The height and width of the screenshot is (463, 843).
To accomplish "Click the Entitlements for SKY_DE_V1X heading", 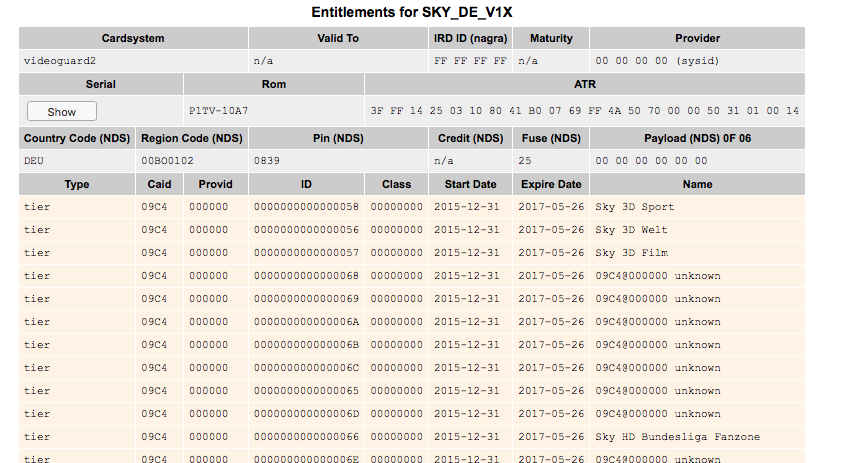I will (412, 13).
